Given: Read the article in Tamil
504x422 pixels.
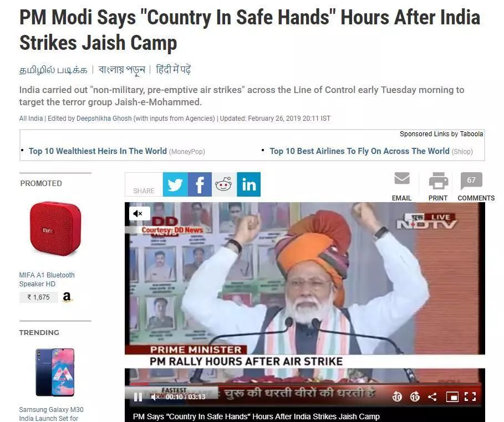Looking at the screenshot, I should click(53, 70).
